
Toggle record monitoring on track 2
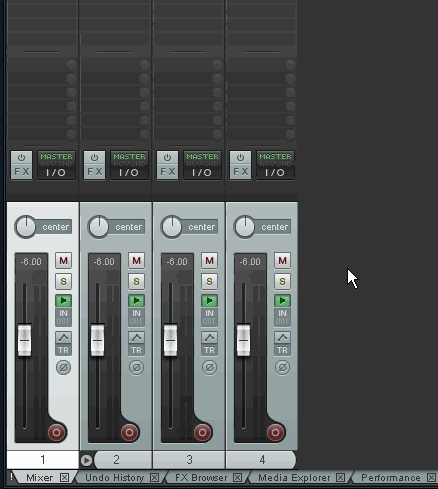(x=136, y=301)
